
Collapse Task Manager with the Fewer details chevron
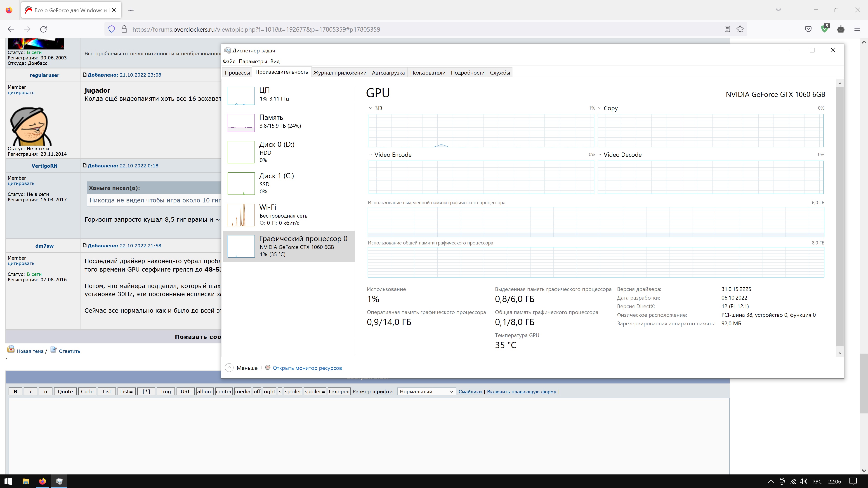pos(229,368)
